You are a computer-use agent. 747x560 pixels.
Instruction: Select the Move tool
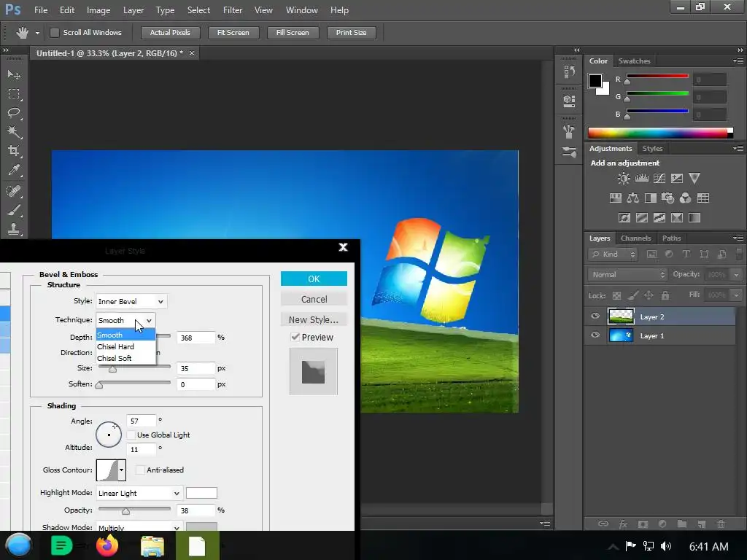[14, 74]
